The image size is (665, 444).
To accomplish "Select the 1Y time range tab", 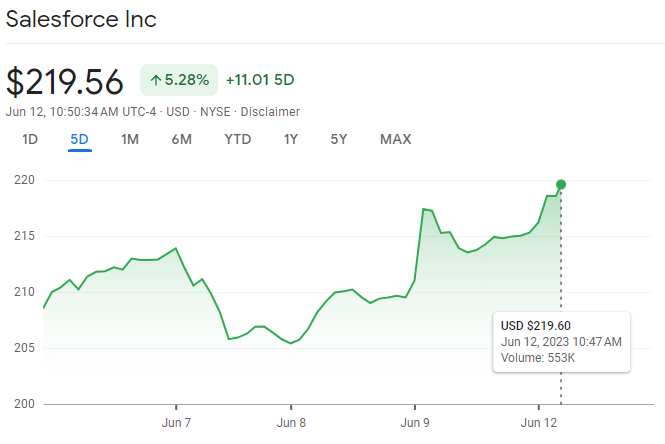I will pyautogui.click(x=291, y=139).
